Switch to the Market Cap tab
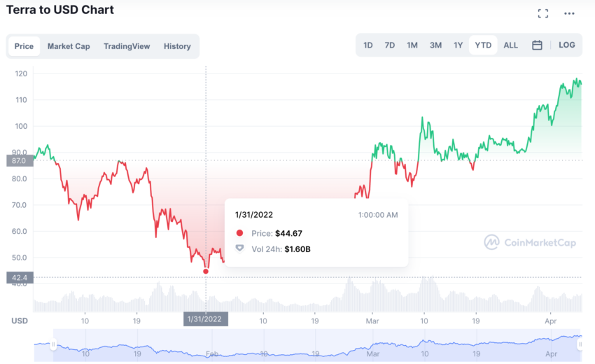Image resolution: width=595 pixels, height=364 pixels. click(69, 46)
